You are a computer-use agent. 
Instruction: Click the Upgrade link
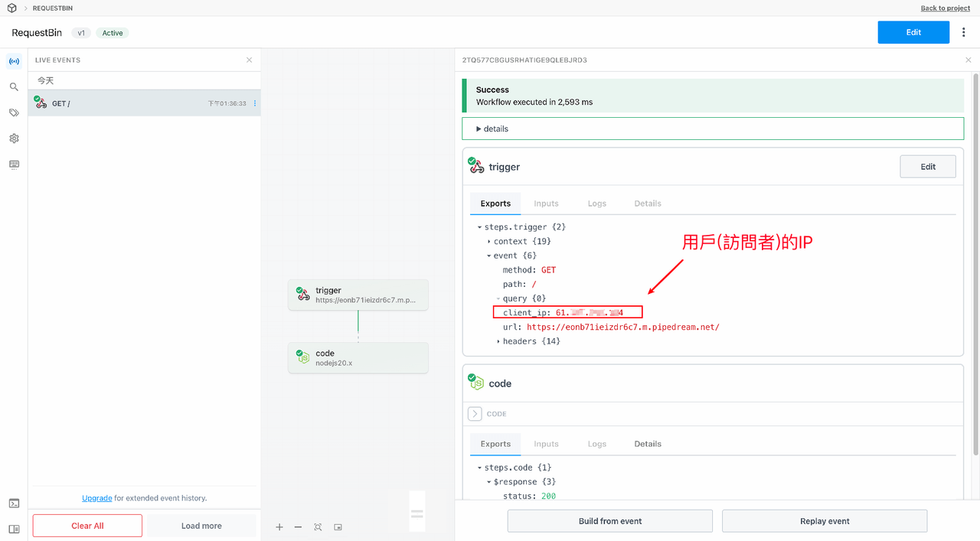(x=97, y=498)
